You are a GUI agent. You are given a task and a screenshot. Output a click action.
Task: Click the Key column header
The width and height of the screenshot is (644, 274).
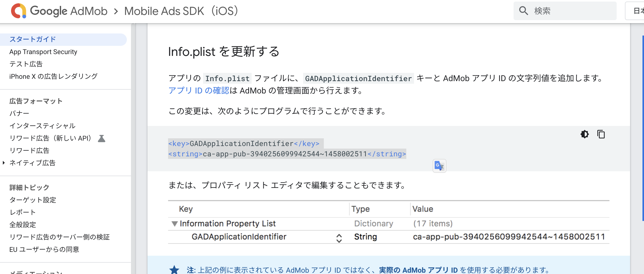[186, 209]
